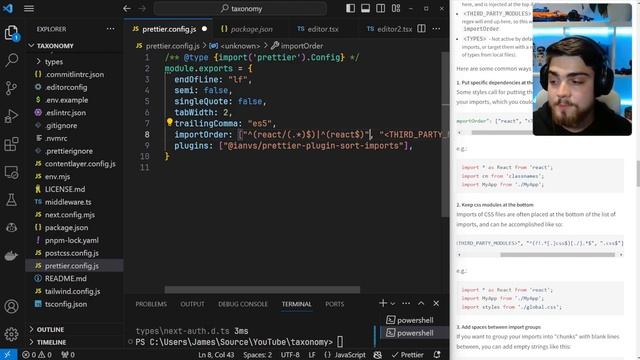
Task: Close the terminal panel
Action: point(436,303)
